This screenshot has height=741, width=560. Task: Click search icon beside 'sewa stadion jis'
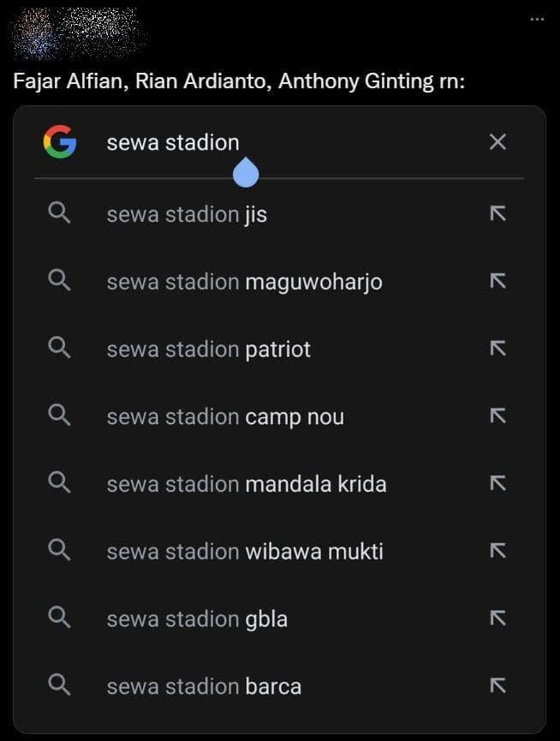(x=59, y=213)
